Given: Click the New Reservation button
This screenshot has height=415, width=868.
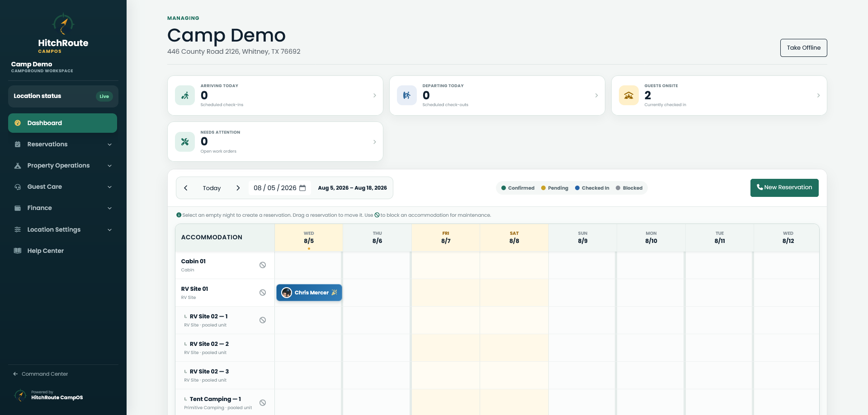Looking at the screenshot, I should [x=784, y=188].
